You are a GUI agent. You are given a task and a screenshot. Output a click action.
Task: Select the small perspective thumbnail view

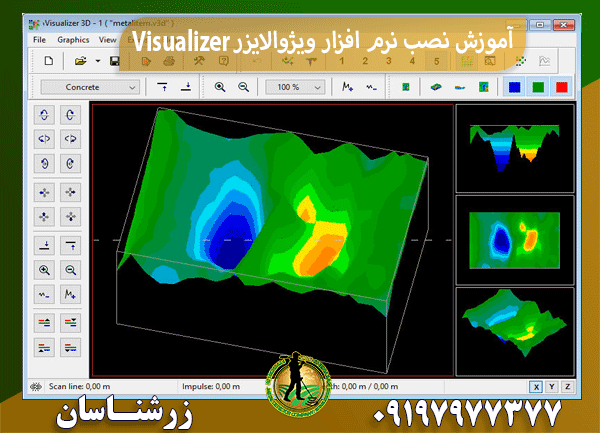pyautogui.click(x=515, y=332)
